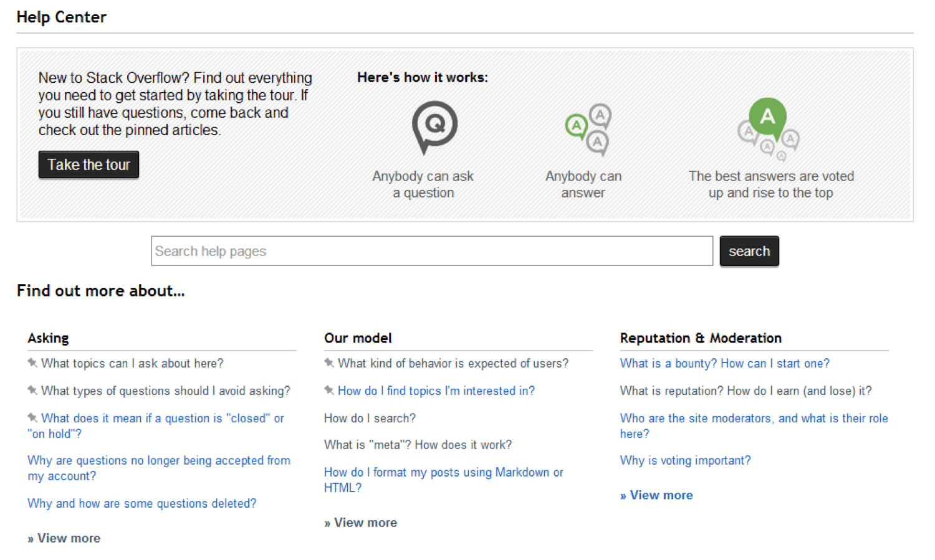Click "The best answers are voted up" caption
The height and width of the screenshot is (560, 935).
point(771,184)
